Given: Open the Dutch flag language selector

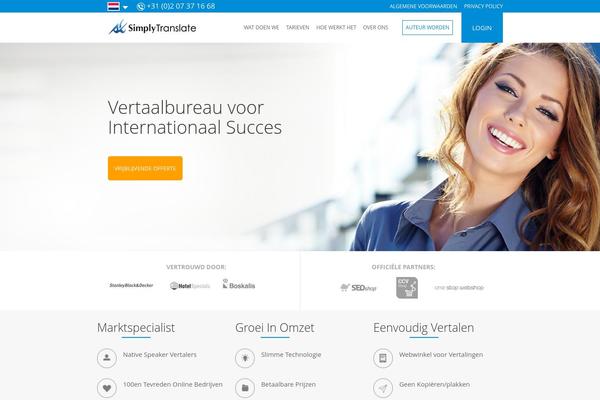Looking at the screenshot, I should [113, 6].
